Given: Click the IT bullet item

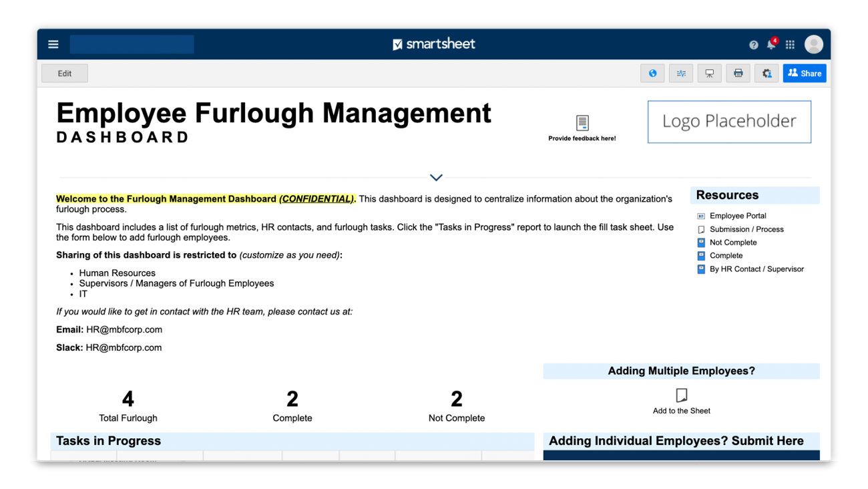Looking at the screenshot, I should click(x=83, y=294).
